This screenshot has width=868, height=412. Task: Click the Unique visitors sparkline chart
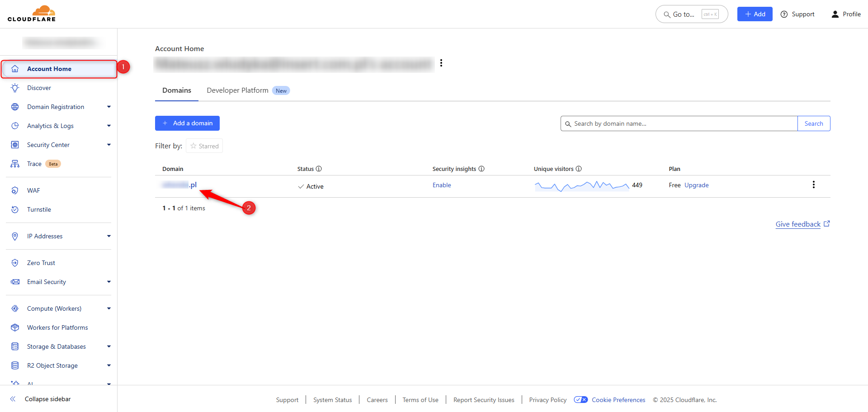[x=582, y=185]
